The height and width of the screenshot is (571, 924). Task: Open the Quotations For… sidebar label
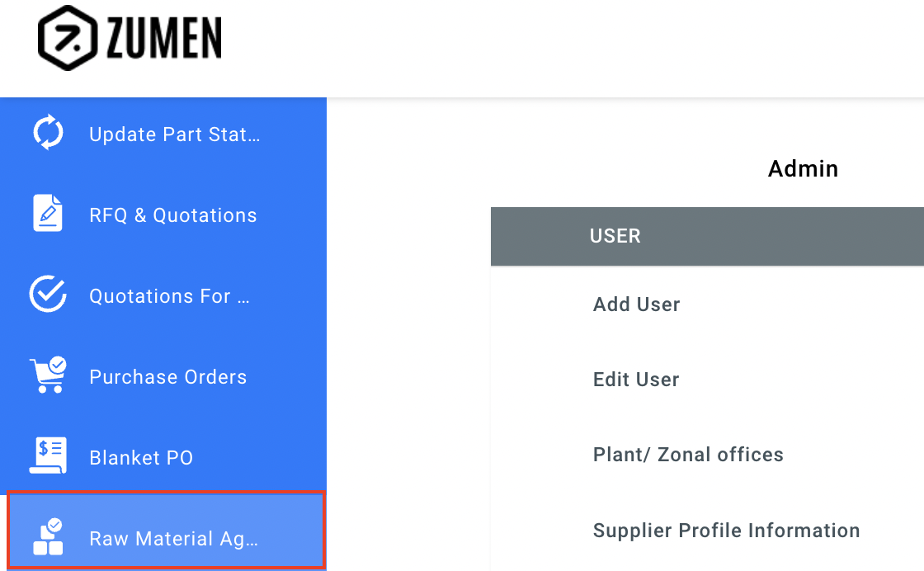(x=169, y=296)
